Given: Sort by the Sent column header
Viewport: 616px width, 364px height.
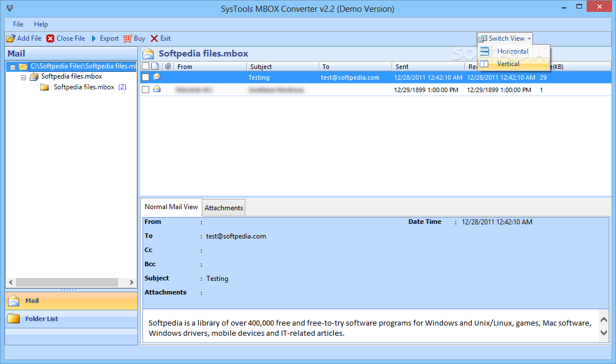Looking at the screenshot, I should [428, 67].
